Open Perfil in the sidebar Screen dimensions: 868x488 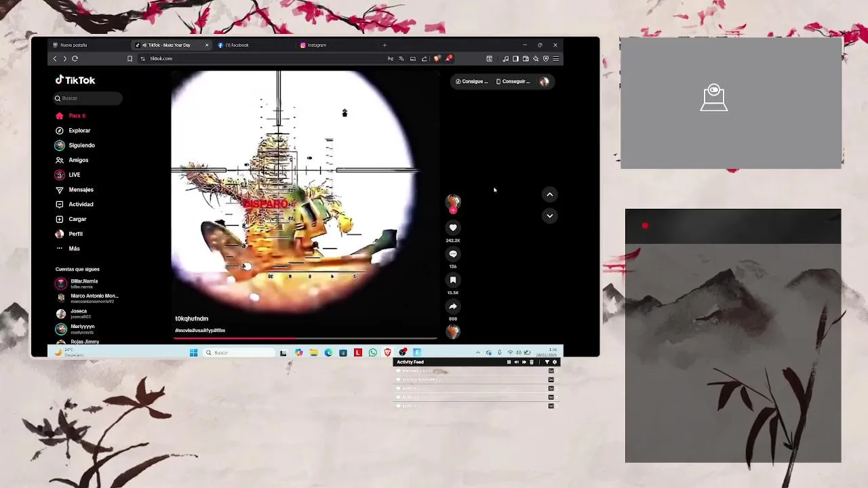pos(69,234)
